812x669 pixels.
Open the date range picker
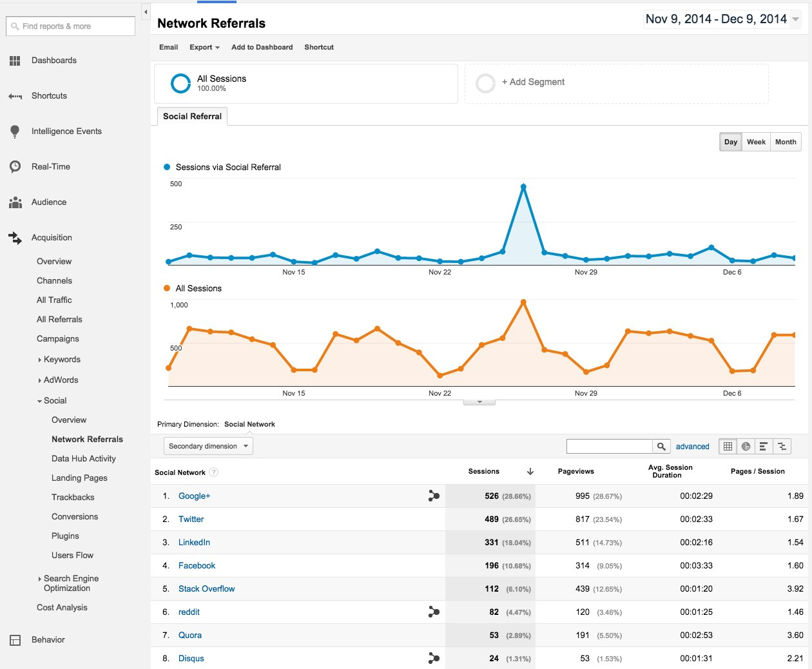tap(722, 19)
